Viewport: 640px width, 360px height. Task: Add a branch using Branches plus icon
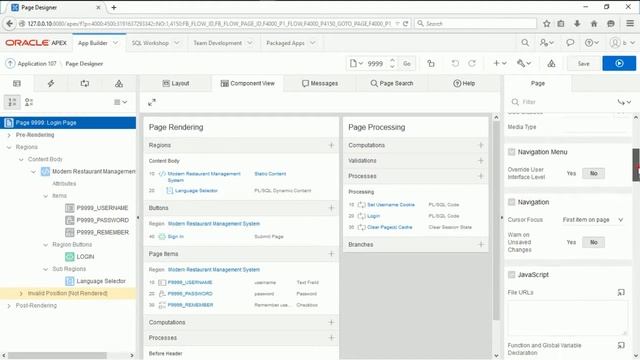480,244
